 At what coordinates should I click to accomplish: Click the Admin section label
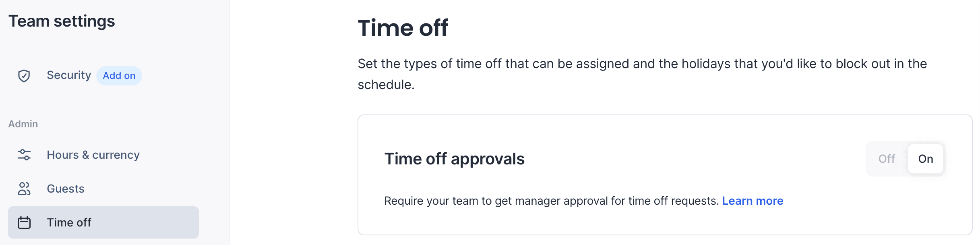pyautogui.click(x=23, y=124)
